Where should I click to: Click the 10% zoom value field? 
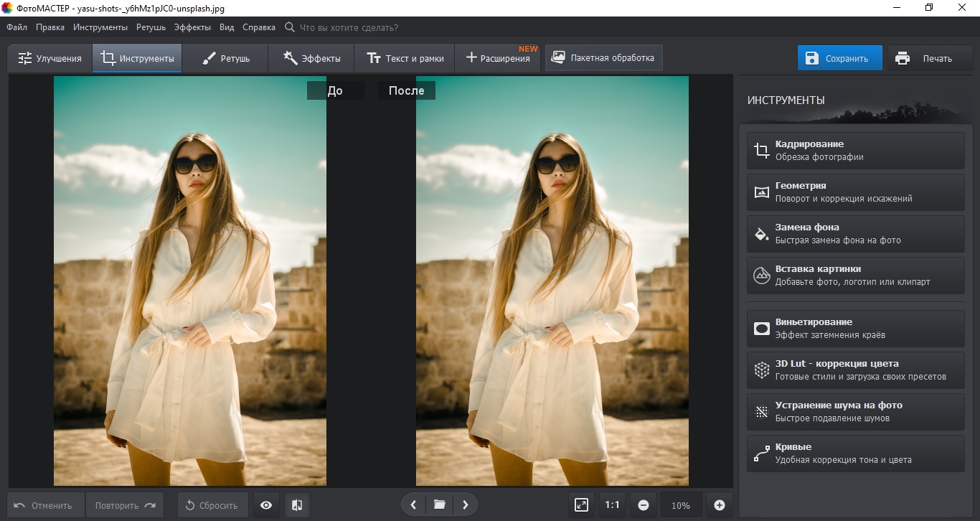click(681, 505)
